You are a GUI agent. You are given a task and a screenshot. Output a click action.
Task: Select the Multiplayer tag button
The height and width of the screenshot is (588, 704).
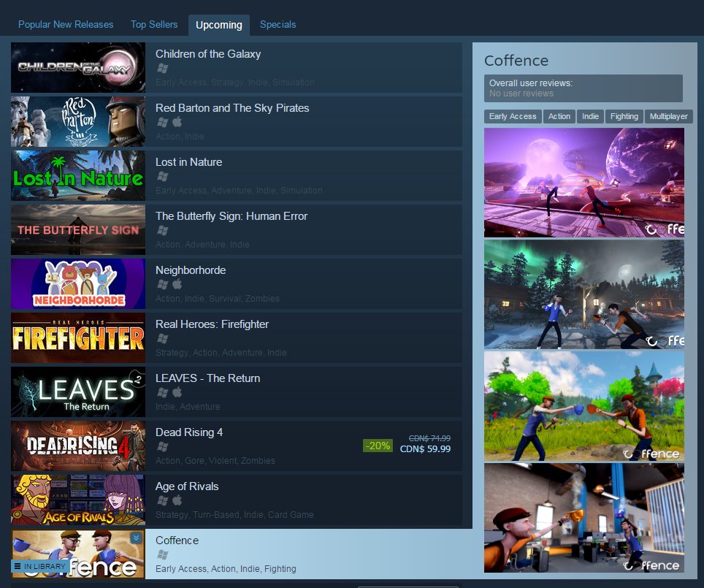click(x=668, y=116)
